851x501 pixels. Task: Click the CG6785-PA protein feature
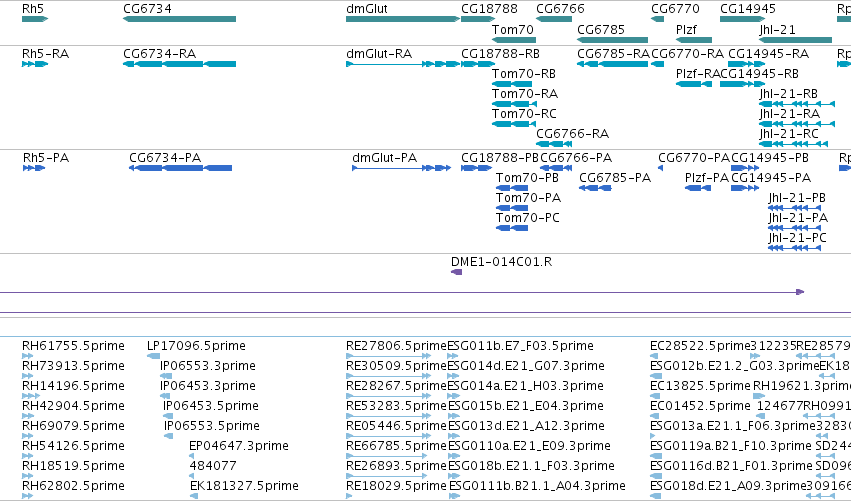coord(595,188)
